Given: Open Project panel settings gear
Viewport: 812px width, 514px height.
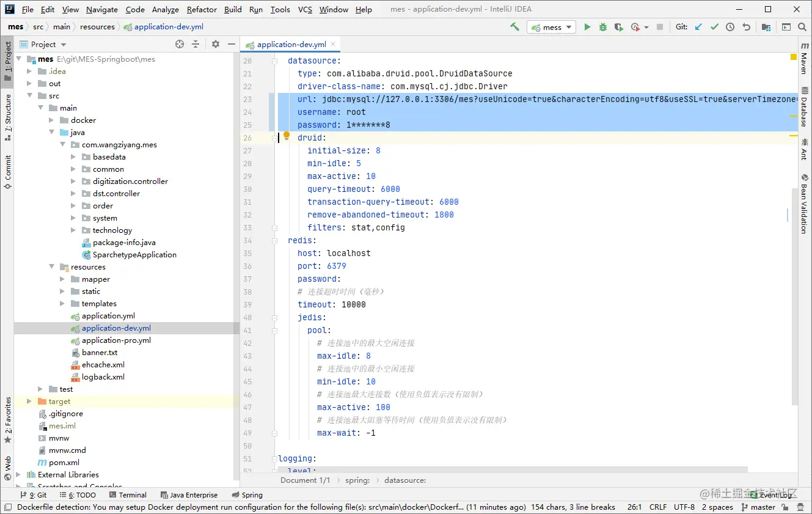Looking at the screenshot, I should pos(216,44).
